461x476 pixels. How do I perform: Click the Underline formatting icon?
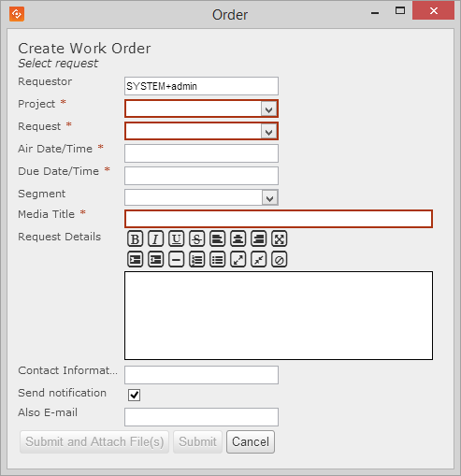(176, 239)
